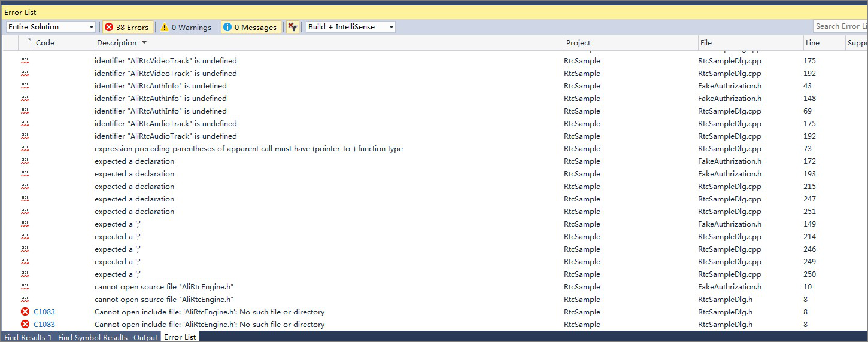Switch to the Find Results 1 tab

[28, 337]
